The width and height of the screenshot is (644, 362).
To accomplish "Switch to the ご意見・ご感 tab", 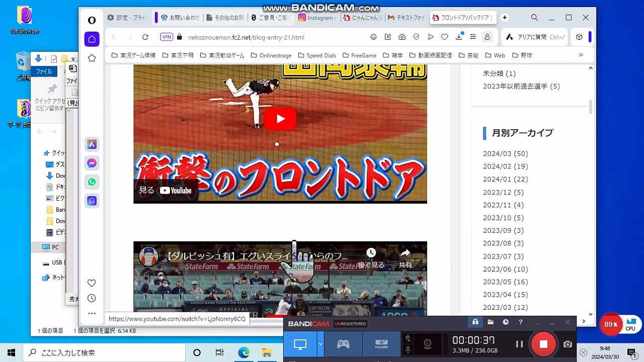I will (270, 18).
